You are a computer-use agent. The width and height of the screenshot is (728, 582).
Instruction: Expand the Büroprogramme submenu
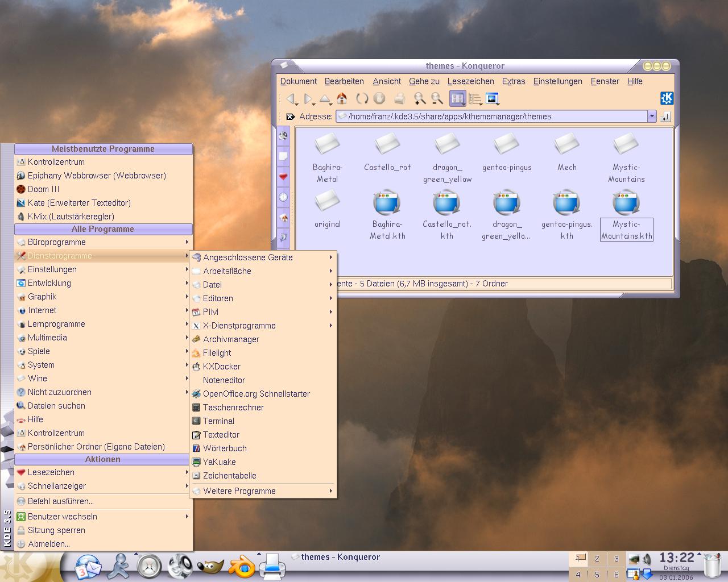pyautogui.click(x=103, y=242)
